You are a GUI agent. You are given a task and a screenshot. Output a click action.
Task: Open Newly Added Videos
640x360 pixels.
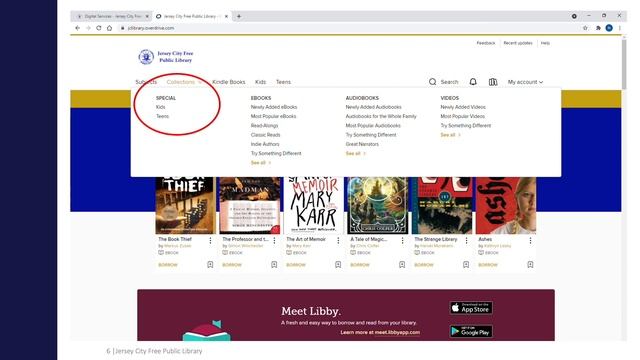pyautogui.click(x=463, y=107)
